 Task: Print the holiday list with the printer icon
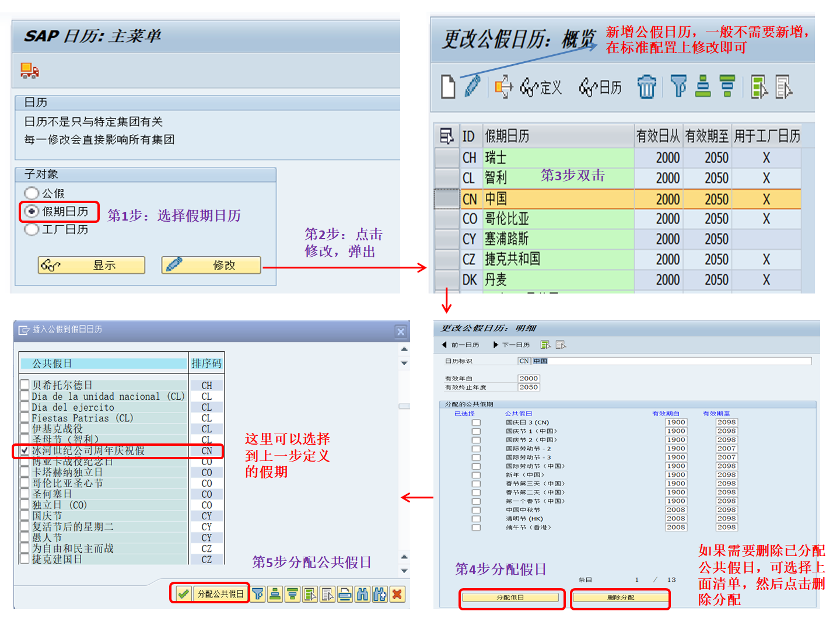pos(344,594)
